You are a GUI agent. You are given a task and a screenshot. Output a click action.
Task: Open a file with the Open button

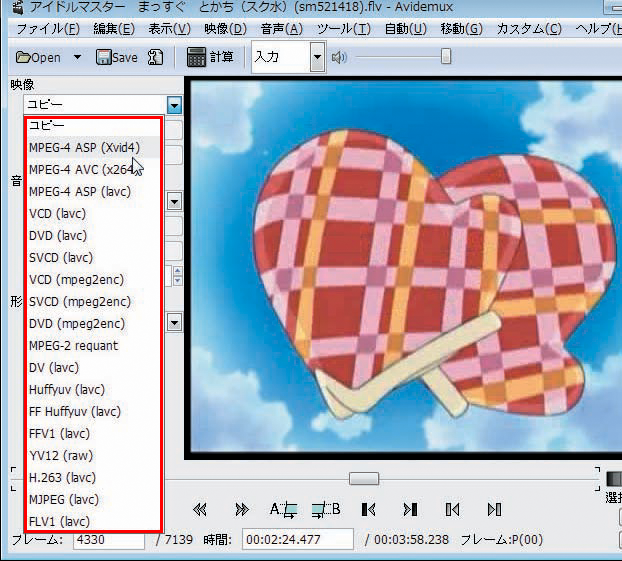pyautogui.click(x=38, y=58)
